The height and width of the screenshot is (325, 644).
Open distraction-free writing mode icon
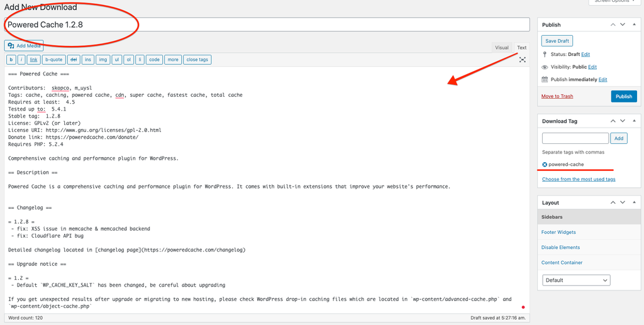pyautogui.click(x=522, y=60)
